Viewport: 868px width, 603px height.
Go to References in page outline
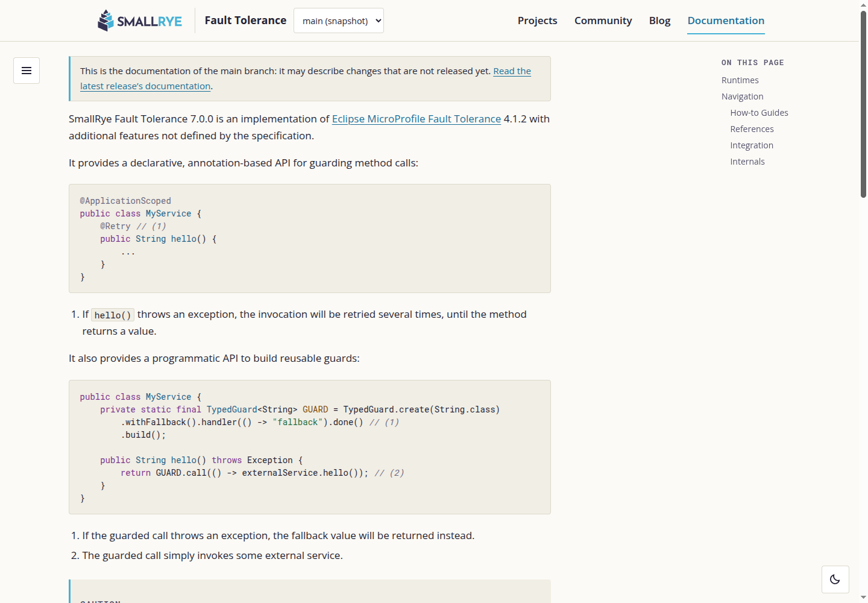tap(752, 129)
